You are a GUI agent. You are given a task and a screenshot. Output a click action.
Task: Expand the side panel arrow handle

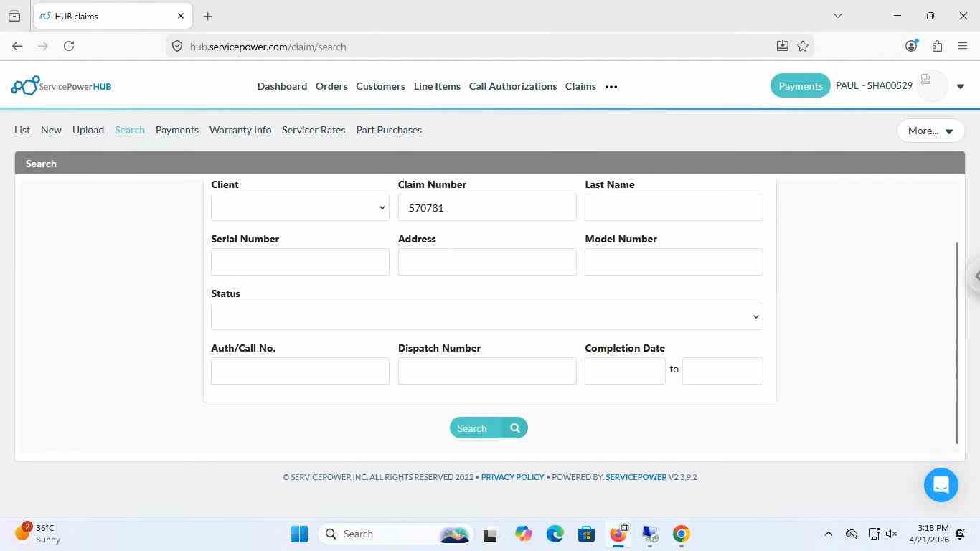pyautogui.click(x=976, y=275)
